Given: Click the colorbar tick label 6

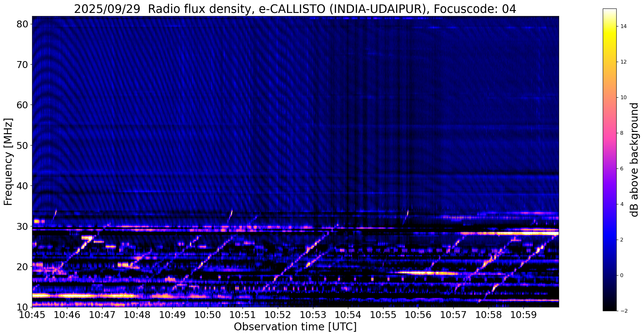Looking at the screenshot, I should (622, 169).
